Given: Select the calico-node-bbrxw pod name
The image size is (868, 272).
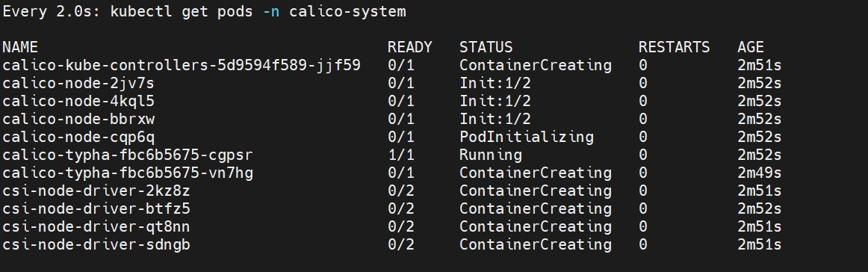Looking at the screenshot, I should click(78, 119).
